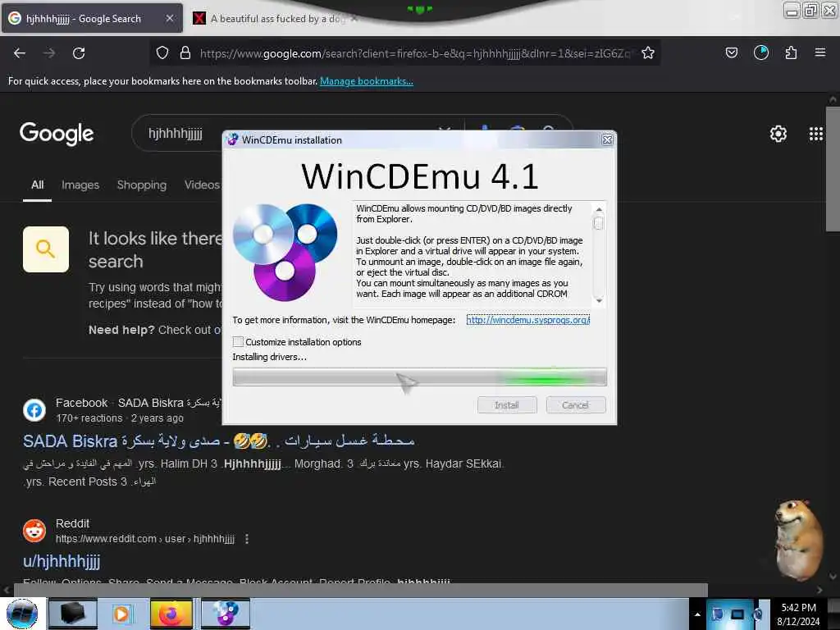Switch to Images results
This screenshot has width=840, height=630.
tap(80, 185)
